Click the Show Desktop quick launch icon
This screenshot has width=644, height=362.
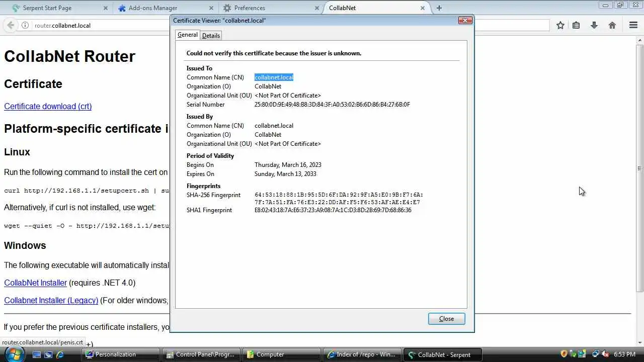tap(37, 354)
